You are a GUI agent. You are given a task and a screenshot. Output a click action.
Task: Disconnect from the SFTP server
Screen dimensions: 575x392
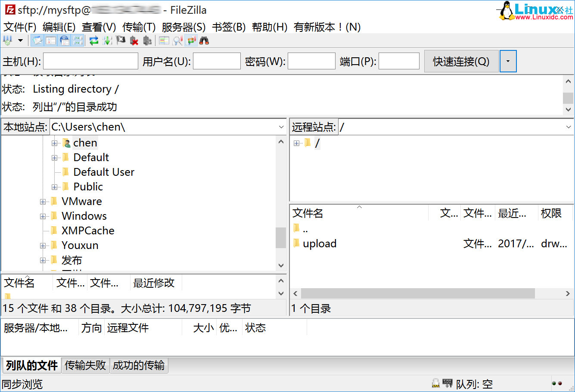coord(133,40)
